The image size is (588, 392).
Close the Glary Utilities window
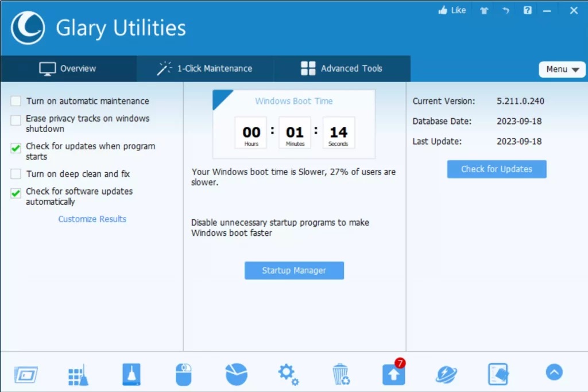click(574, 10)
